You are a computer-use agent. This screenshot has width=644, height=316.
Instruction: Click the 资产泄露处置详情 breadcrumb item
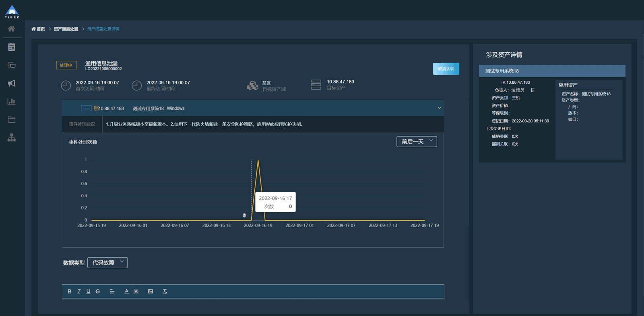pyautogui.click(x=103, y=29)
